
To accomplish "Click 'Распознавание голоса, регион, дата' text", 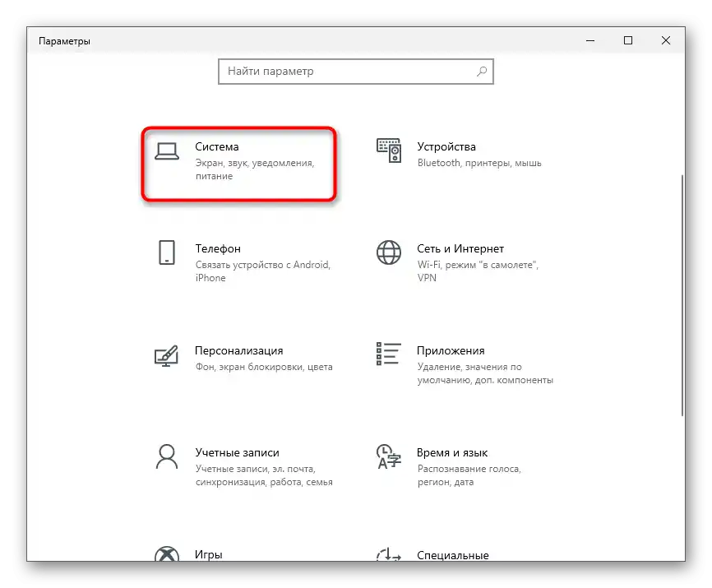I will tap(469, 475).
